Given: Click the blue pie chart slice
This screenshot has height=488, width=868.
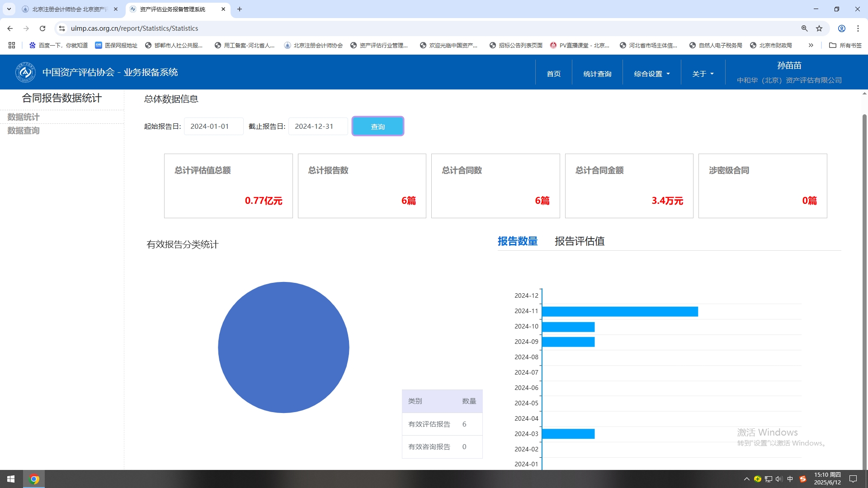Looking at the screenshot, I should click(283, 347).
